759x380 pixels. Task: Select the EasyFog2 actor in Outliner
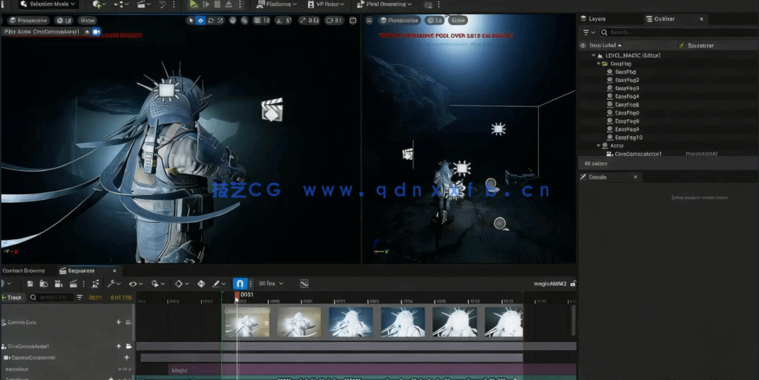(x=627, y=80)
